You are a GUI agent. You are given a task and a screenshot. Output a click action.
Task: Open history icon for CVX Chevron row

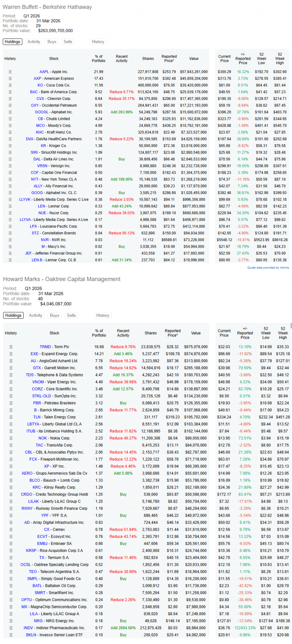point(10,99)
